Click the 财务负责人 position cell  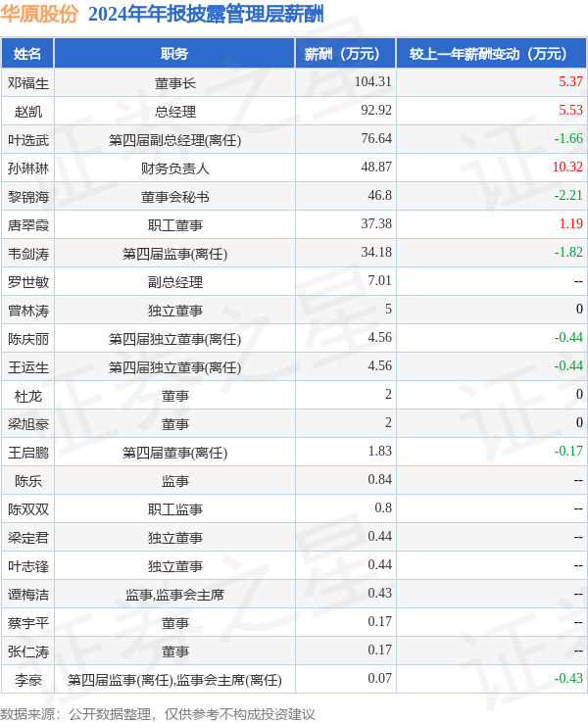(x=174, y=169)
